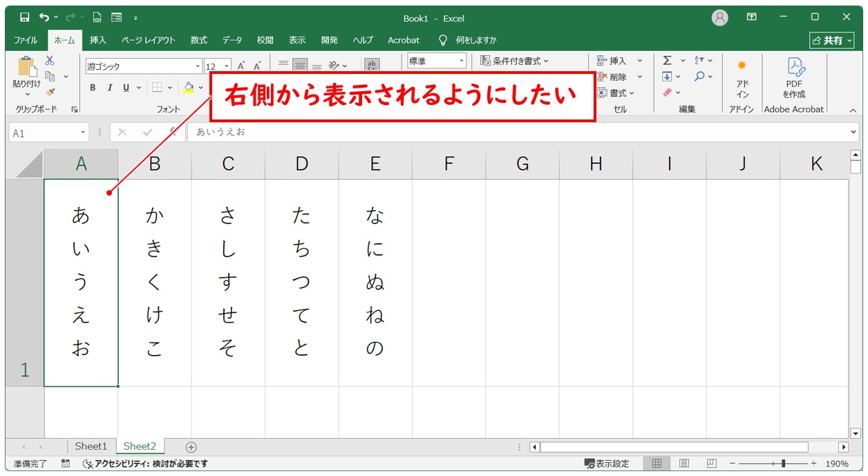Click the Insert Function fx icon
The image size is (868, 476).
[x=173, y=132]
